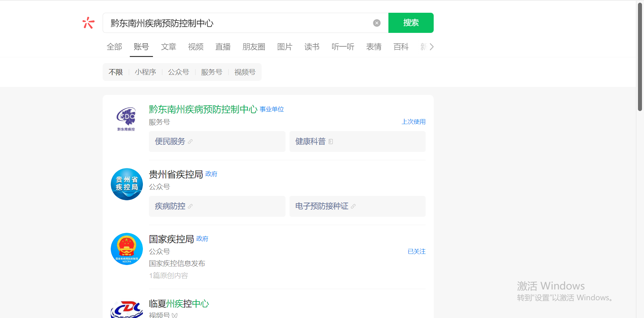The image size is (644, 318).
Task: Expand more tabs with the right chevron
Action: point(432,47)
